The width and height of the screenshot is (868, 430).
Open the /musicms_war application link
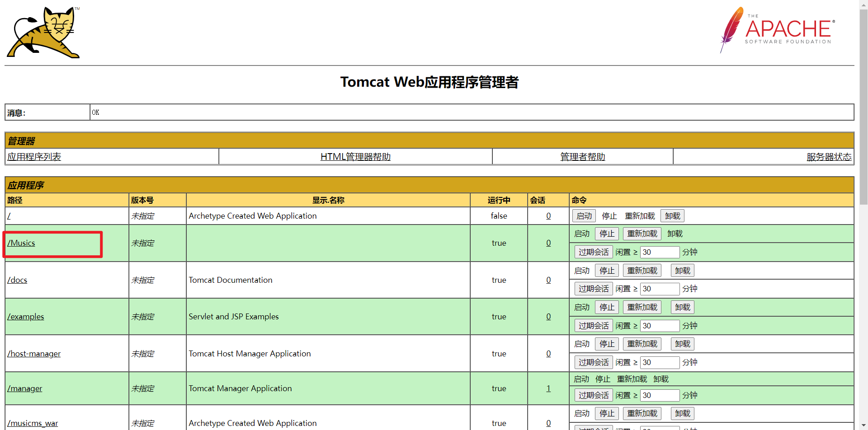pos(33,423)
